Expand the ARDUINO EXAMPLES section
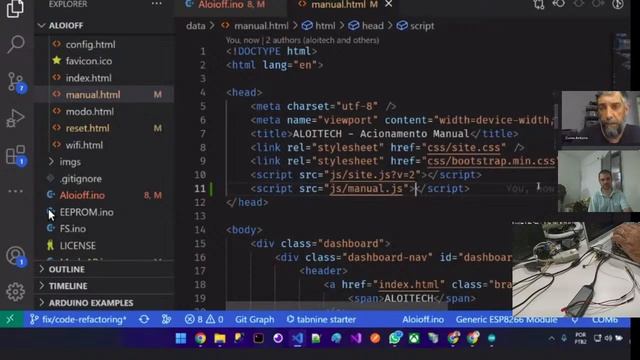Image resolution: width=640 pixels, height=360 pixels. [105, 303]
